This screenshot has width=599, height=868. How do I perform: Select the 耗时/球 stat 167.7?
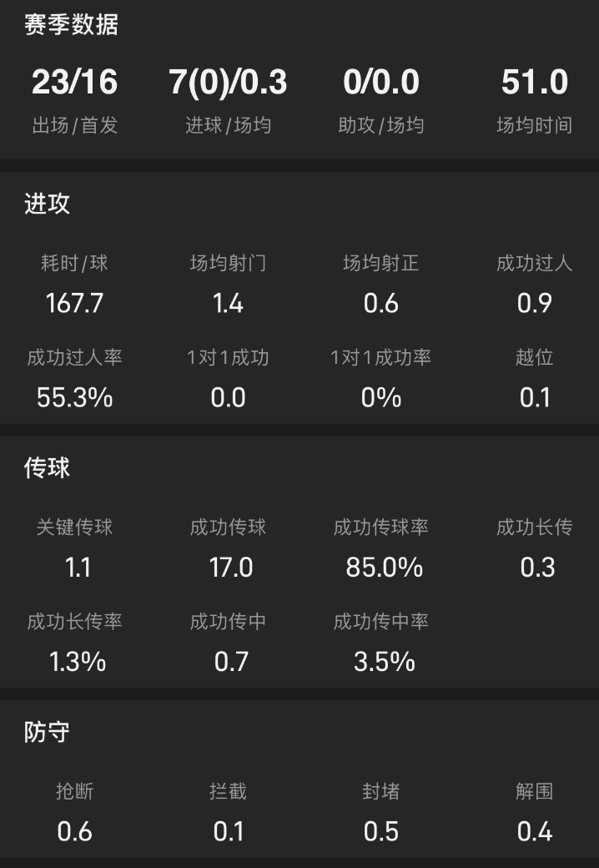(x=75, y=302)
